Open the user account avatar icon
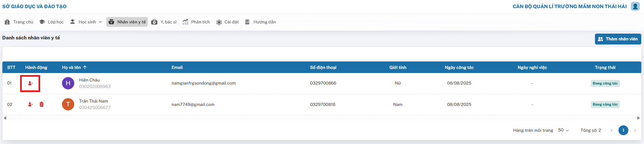 [635, 6]
